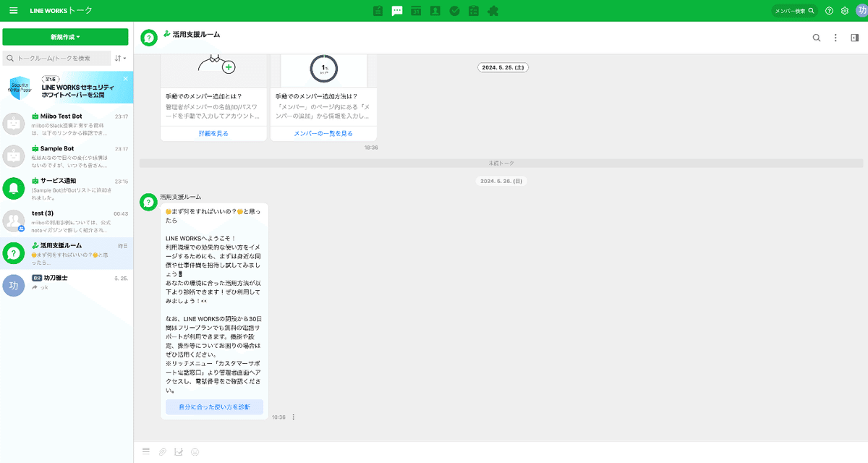Click the 活用支援ルーム sender avatar in chat
Image resolution: width=868 pixels, height=463 pixels.
pos(148,202)
